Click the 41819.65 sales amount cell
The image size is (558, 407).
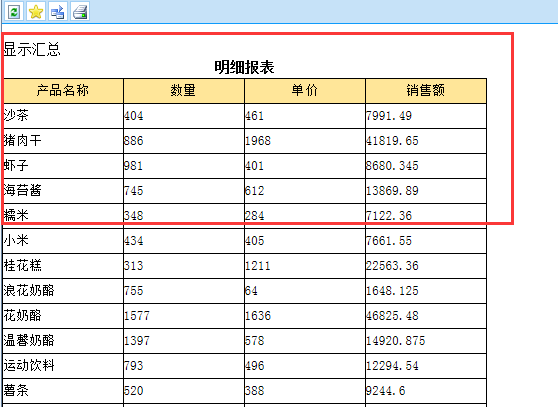(x=426, y=141)
